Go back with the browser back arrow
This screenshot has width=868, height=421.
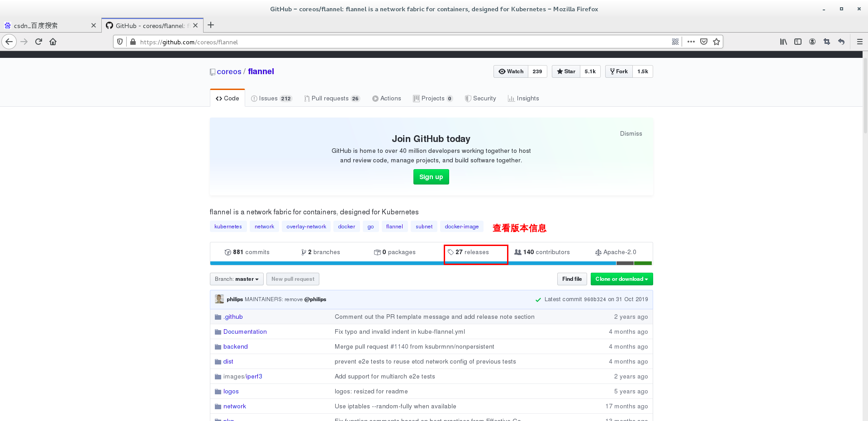(9, 42)
